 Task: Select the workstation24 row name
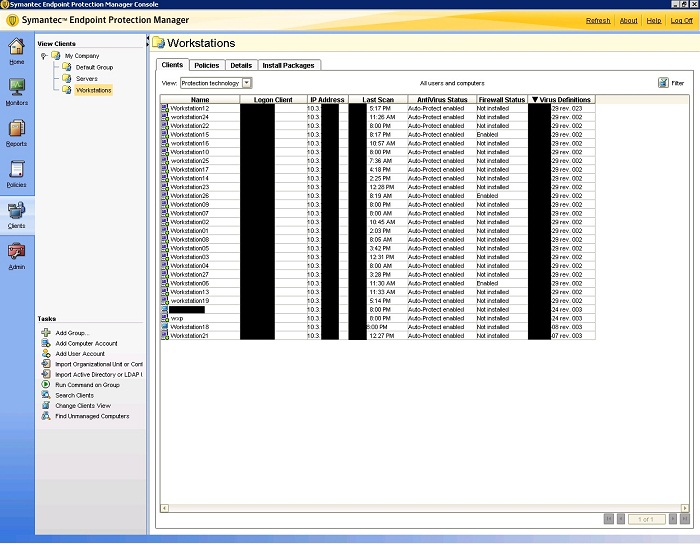(x=190, y=117)
